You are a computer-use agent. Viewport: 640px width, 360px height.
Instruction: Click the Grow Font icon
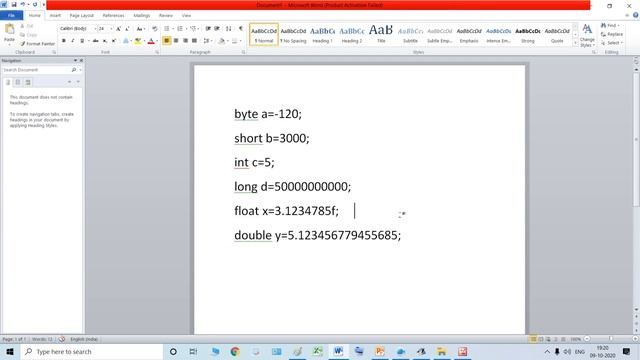tap(118, 29)
